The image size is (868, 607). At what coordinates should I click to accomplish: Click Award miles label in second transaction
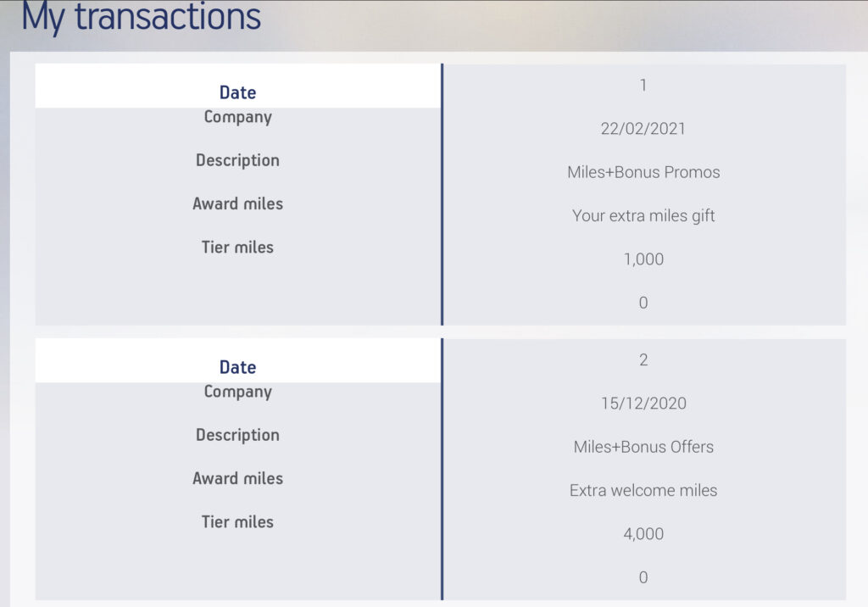pyautogui.click(x=237, y=478)
